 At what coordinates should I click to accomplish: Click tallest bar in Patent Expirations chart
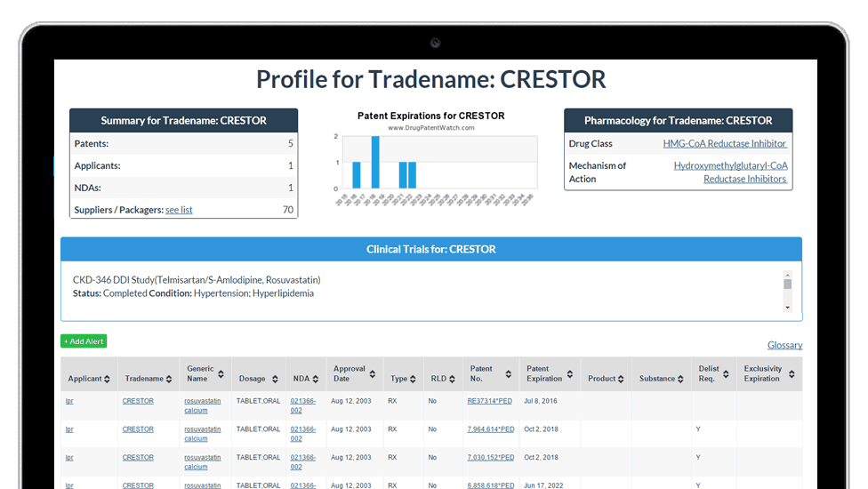click(x=375, y=162)
